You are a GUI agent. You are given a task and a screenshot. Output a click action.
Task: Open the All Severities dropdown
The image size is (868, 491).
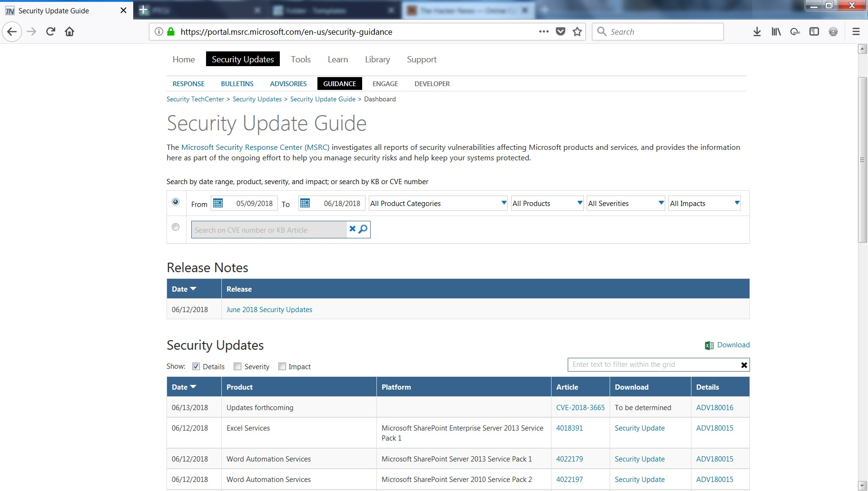pos(626,203)
